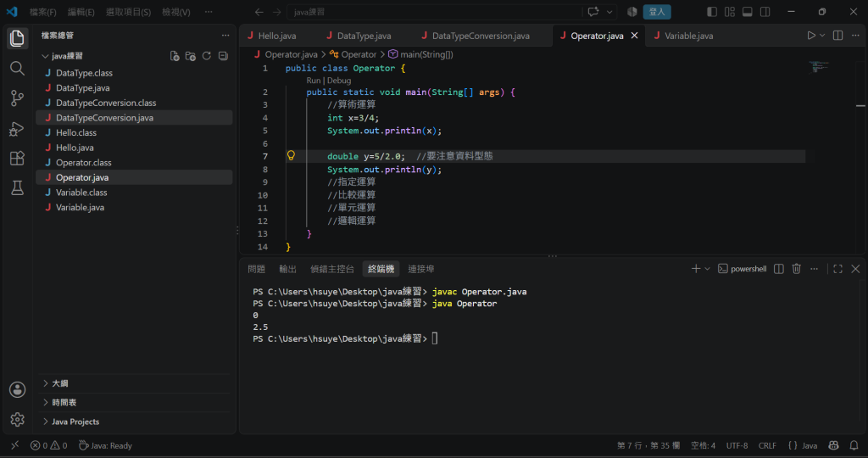Expand the Java Projects section
This screenshot has width=868, height=458.
46,422
